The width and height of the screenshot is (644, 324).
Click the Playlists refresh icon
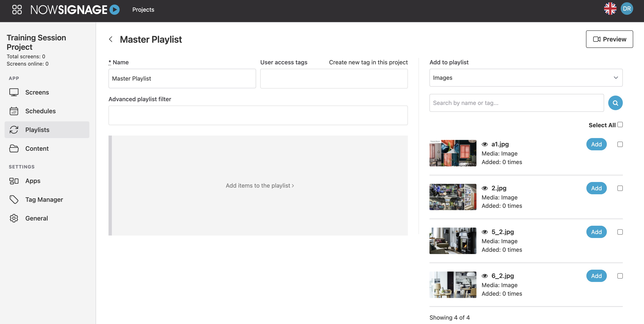[x=14, y=130]
